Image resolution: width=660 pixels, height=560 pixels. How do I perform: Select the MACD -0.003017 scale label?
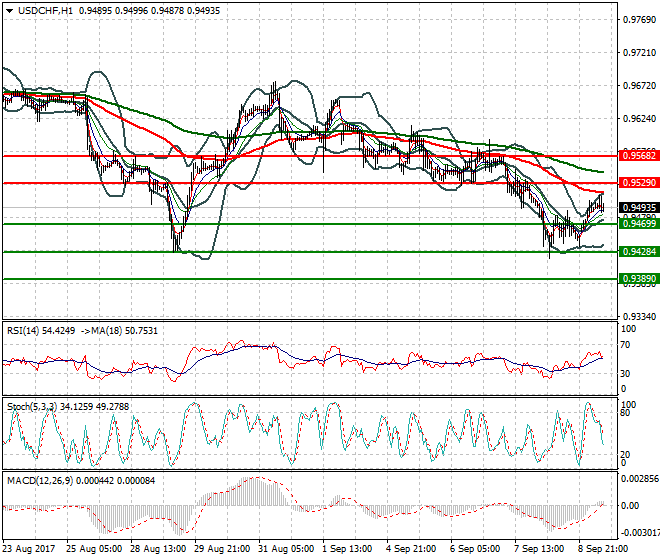[641, 533]
